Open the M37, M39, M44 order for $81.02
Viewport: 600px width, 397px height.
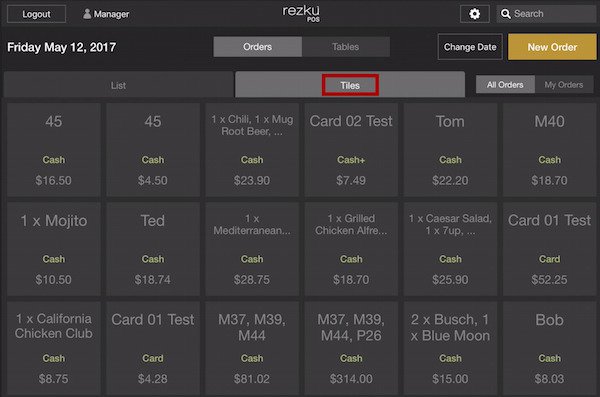click(x=252, y=348)
